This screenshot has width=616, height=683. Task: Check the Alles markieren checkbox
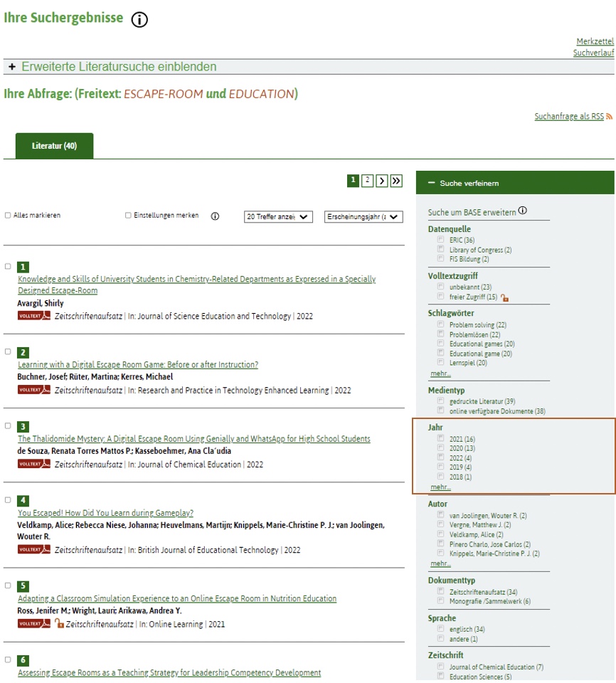8,216
